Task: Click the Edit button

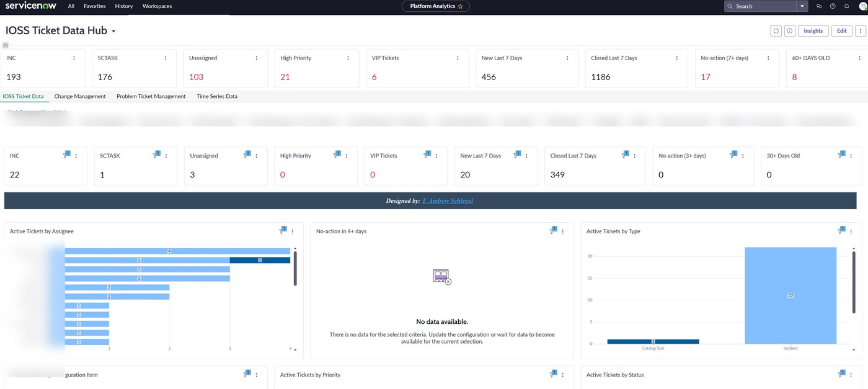Action: point(841,30)
